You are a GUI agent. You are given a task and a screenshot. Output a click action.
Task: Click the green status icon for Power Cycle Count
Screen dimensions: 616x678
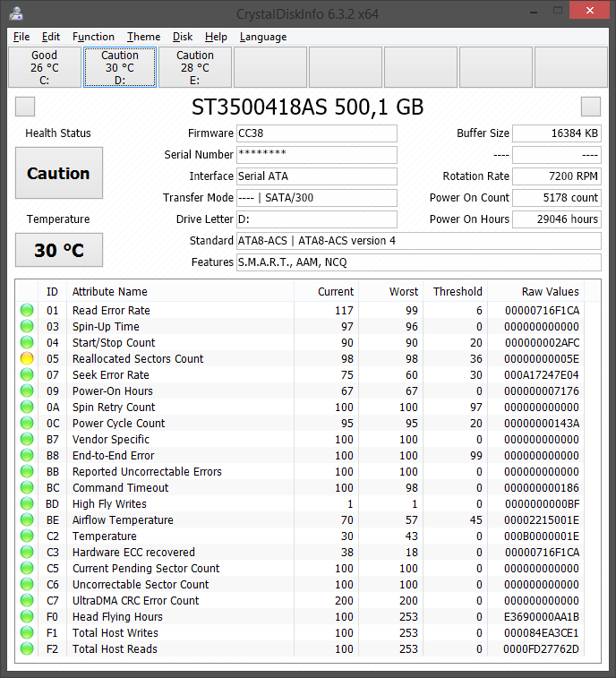[27, 423]
